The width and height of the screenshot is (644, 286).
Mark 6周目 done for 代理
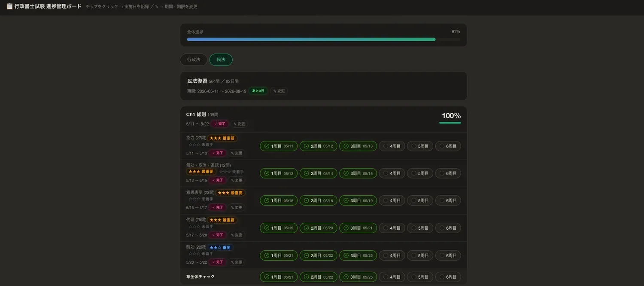(x=448, y=228)
